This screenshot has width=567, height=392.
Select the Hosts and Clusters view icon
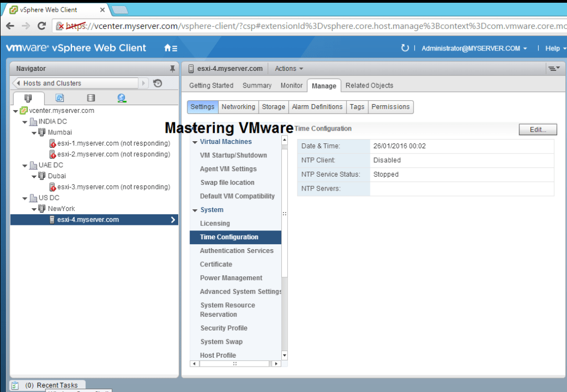[x=28, y=97]
